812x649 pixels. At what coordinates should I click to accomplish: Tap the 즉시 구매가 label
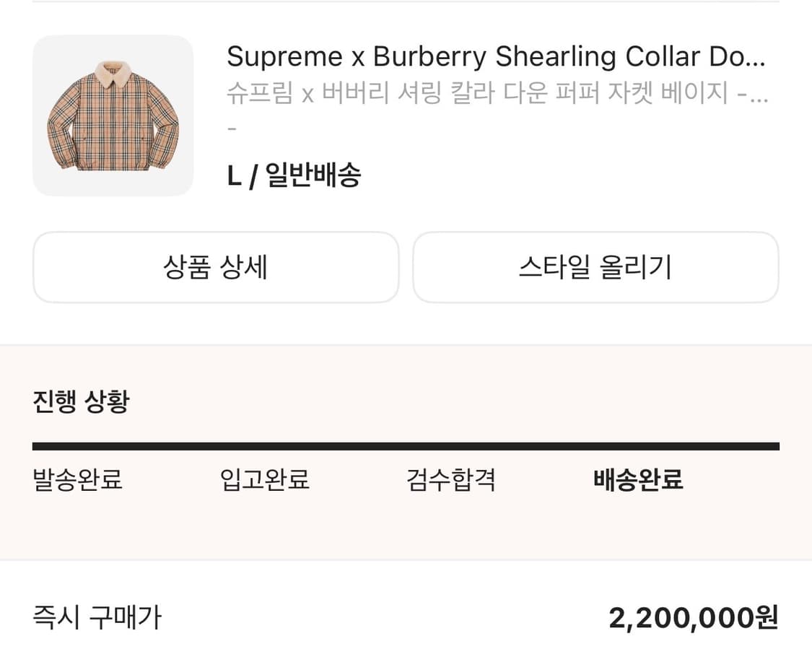[95, 617]
